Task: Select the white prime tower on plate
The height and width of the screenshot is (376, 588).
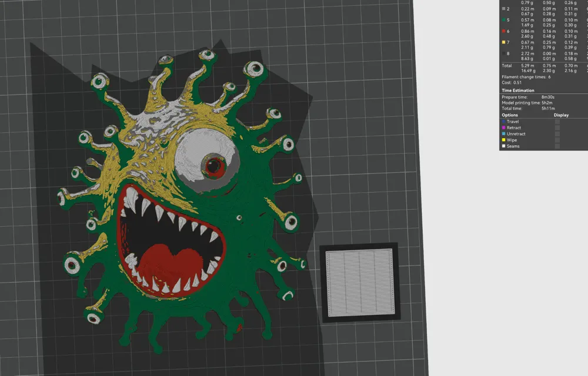Action: [x=360, y=283]
